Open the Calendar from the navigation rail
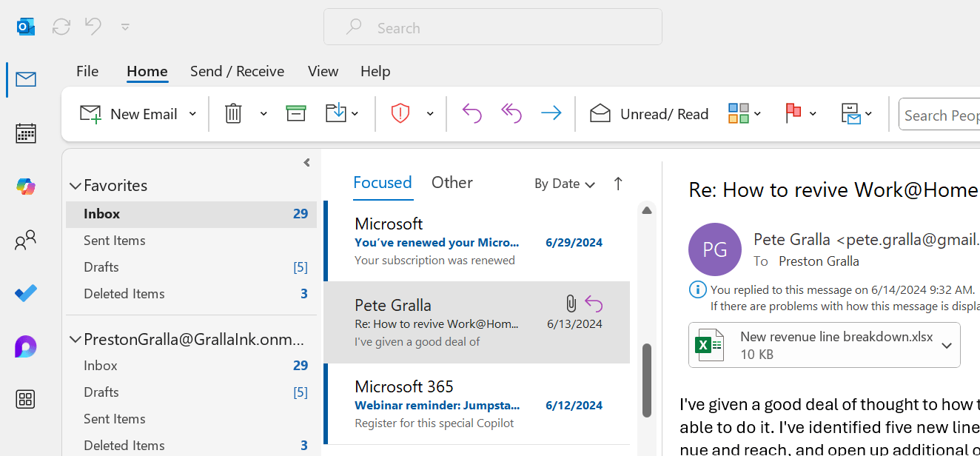This screenshot has width=980, height=456. click(25, 133)
